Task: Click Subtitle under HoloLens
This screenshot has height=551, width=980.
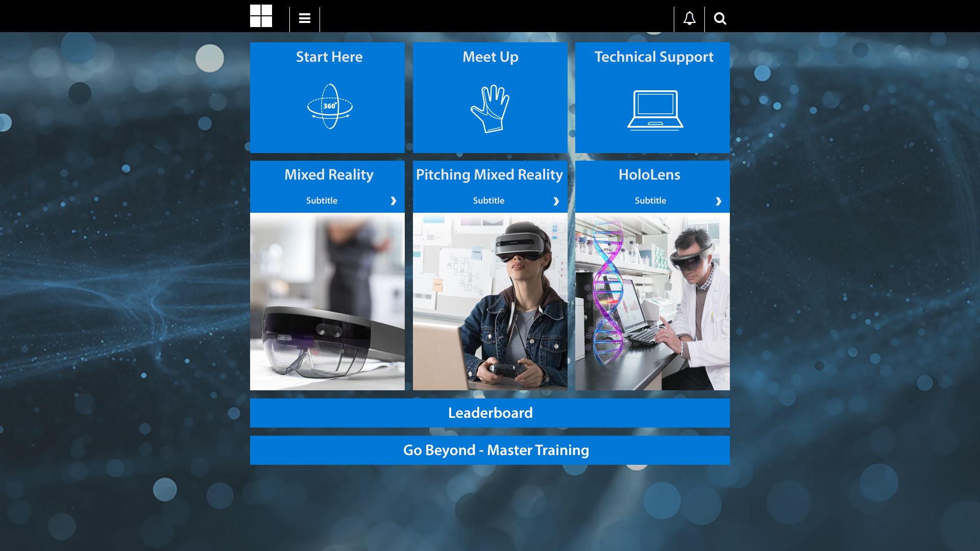Action: 650,201
